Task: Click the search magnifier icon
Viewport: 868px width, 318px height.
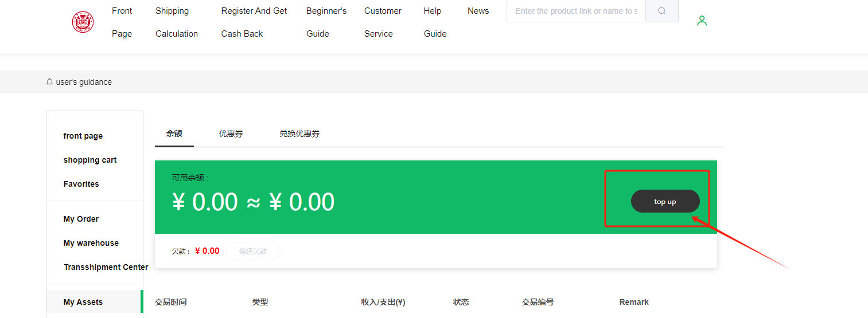Action: click(661, 11)
